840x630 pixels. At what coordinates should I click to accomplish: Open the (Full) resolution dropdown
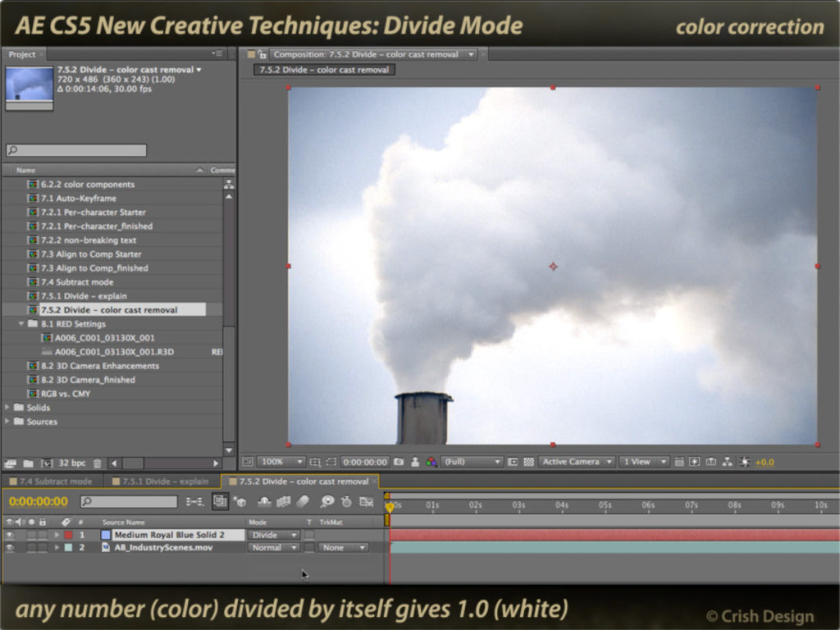click(x=471, y=462)
